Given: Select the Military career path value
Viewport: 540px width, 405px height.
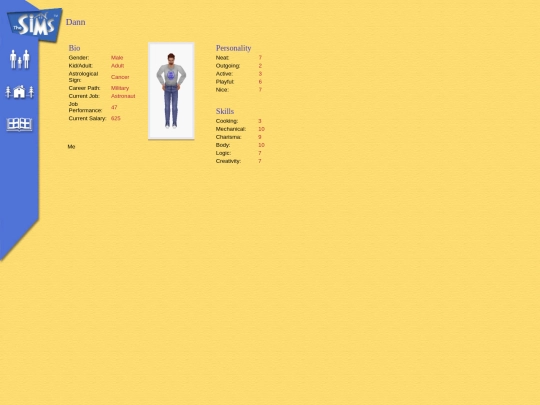Looking at the screenshot, I should pos(120,88).
